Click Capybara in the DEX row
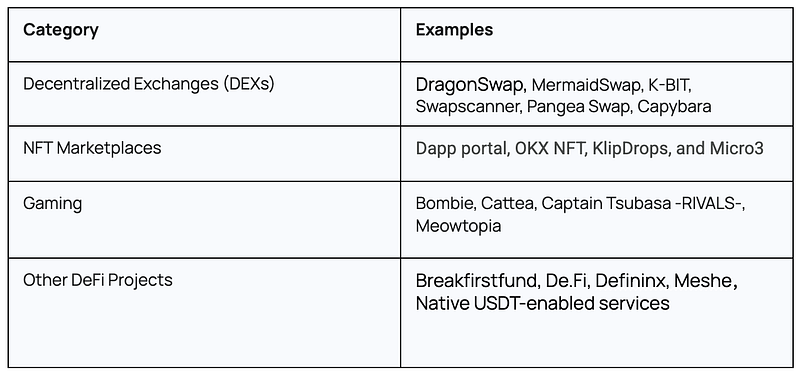 point(674,106)
